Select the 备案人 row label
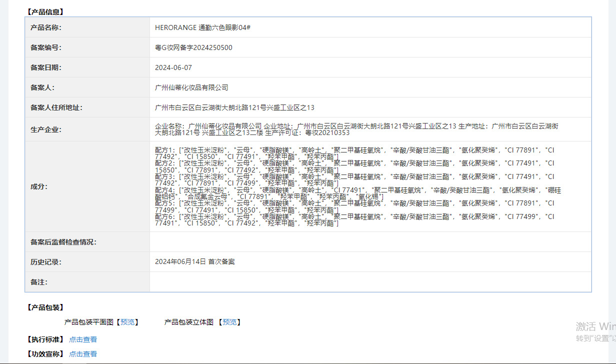Image resolution: width=616 pixels, height=364 pixels. pyautogui.click(x=42, y=87)
